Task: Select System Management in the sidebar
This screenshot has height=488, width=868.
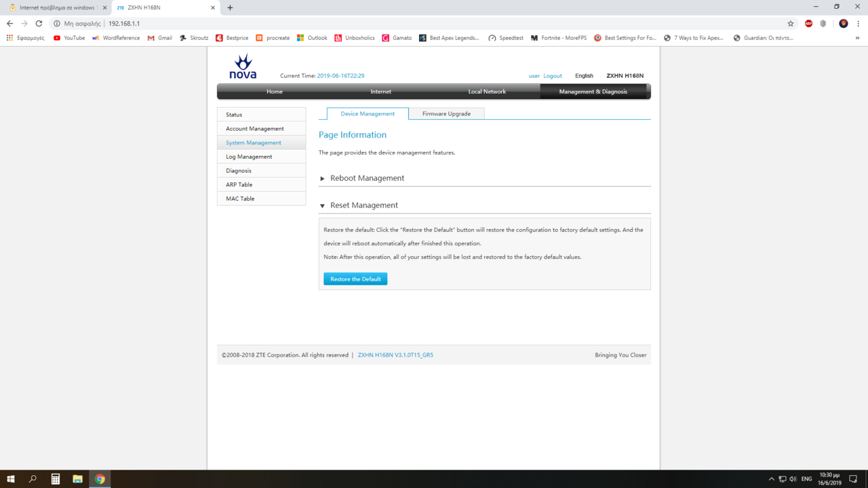Action: 261,143
